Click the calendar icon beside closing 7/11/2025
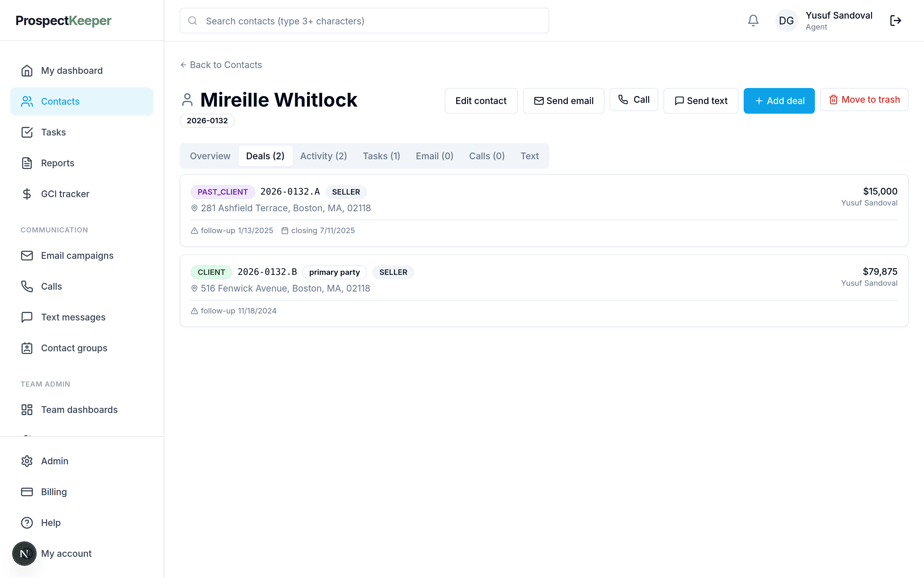The width and height of the screenshot is (924, 578). [x=285, y=231]
